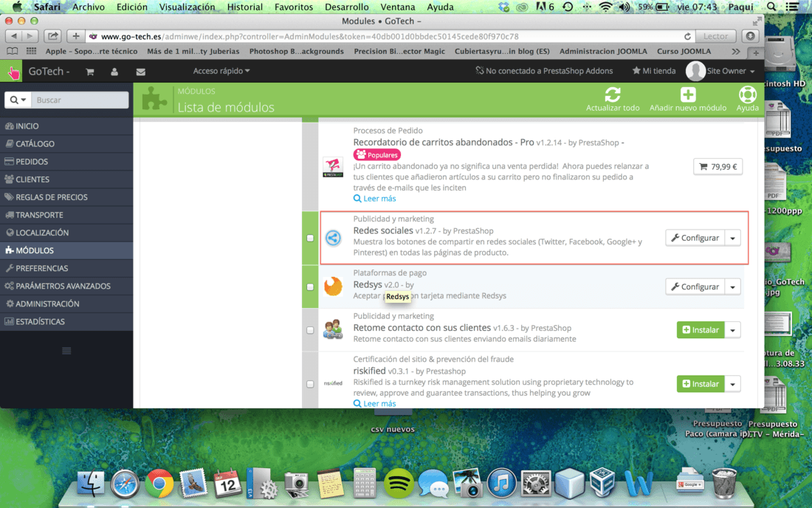
Task: Click Instalar for riskified
Action: point(701,384)
